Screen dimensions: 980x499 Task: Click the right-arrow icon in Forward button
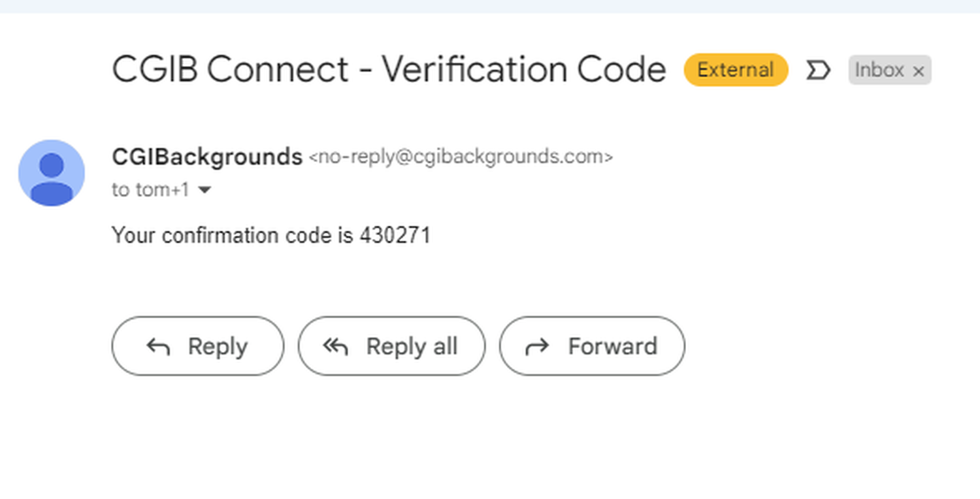coord(537,347)
